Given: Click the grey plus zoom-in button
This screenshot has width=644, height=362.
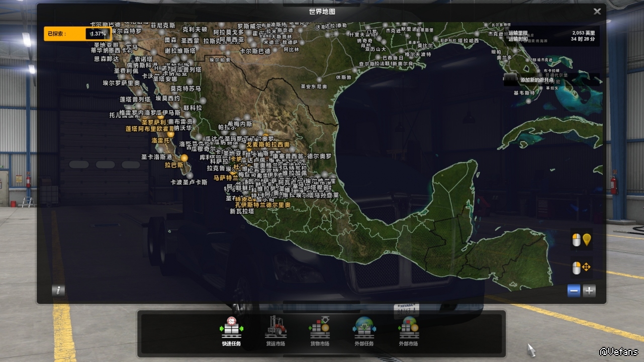Looking at the screenshot, I should (x=589, y=290).
